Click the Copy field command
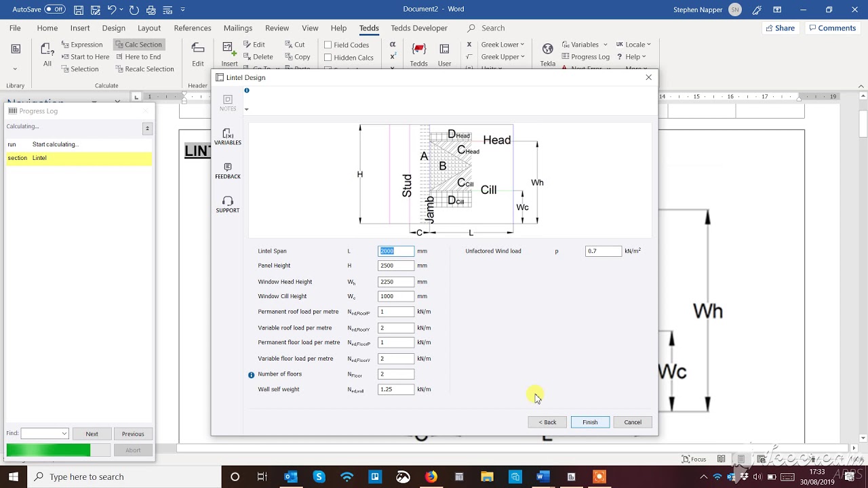The height and width of the screenshot is (488, 868). 297,57
